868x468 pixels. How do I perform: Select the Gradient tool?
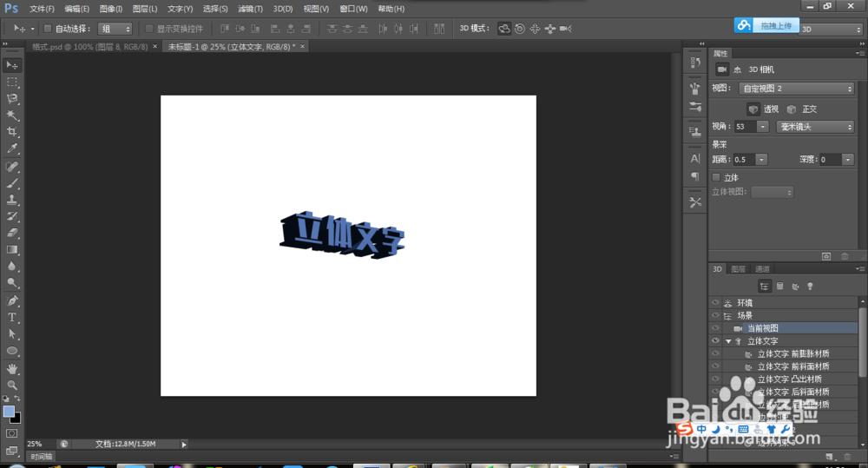click(11, 250)
